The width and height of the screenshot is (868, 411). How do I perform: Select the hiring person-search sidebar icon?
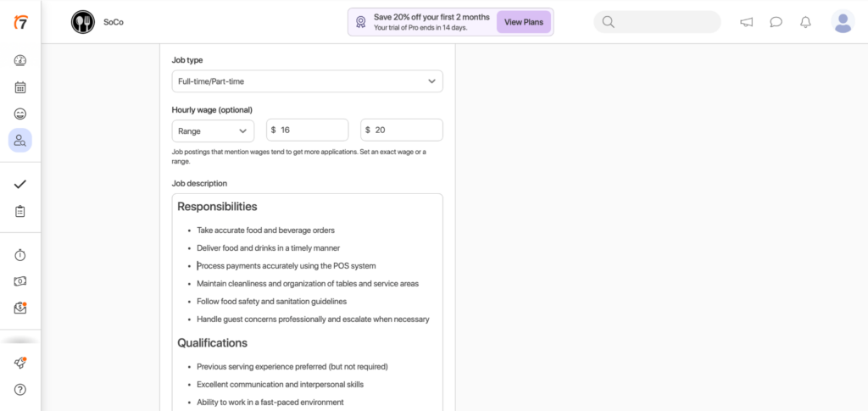(20, 141)
